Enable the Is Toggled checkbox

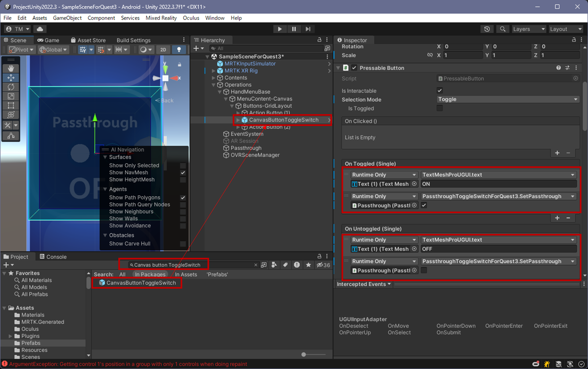(440, 108)
